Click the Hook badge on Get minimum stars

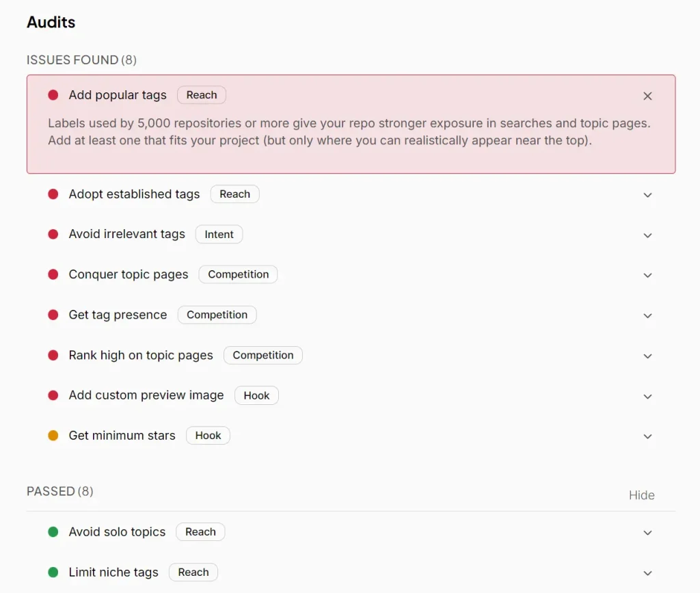(208, 435)
